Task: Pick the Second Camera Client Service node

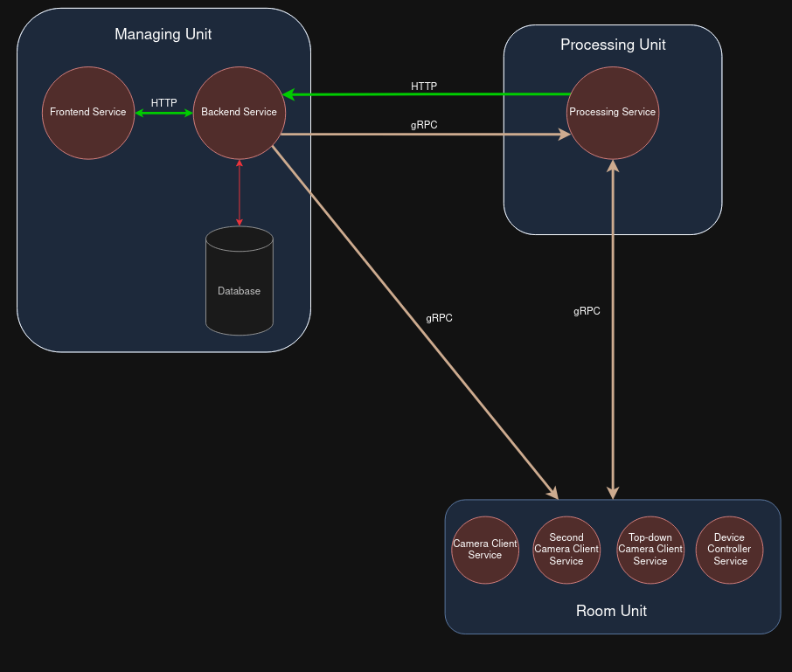Action: (566, 550)
